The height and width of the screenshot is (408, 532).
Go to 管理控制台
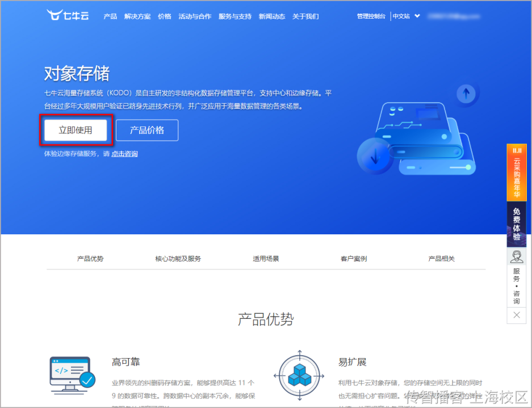(x=371, y=16)
